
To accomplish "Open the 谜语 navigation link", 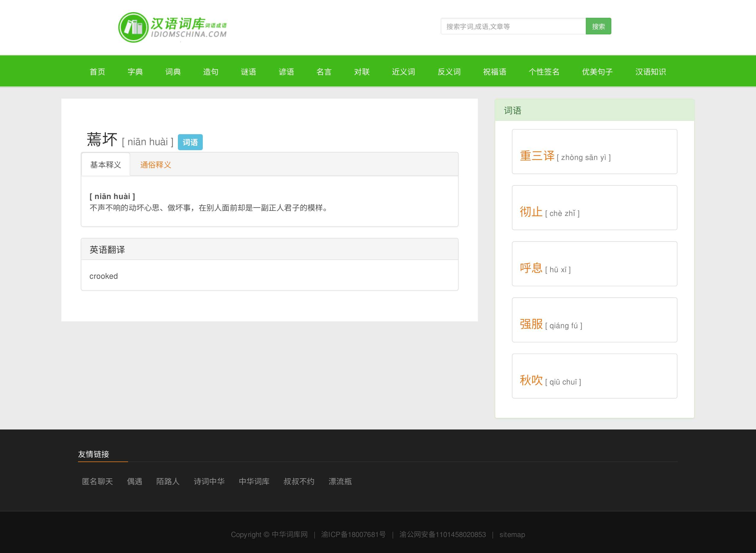I will (x=248, y=72).
